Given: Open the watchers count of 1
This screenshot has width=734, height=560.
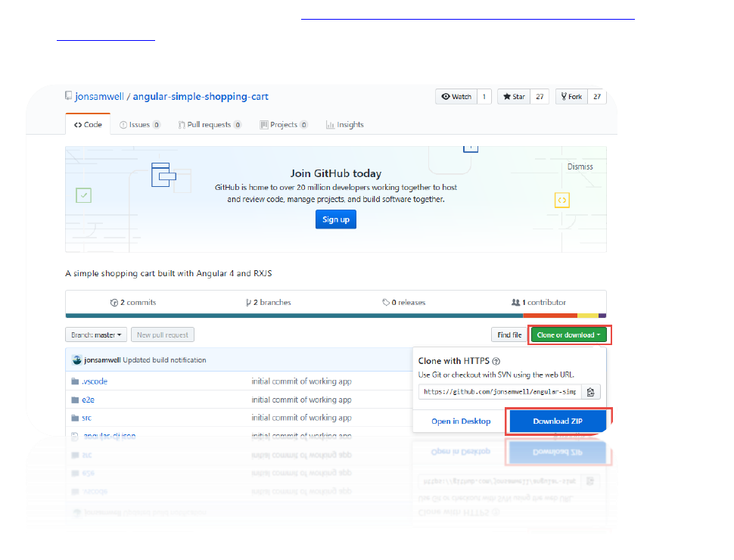Looking at the screenshot, I should [484, 96].
